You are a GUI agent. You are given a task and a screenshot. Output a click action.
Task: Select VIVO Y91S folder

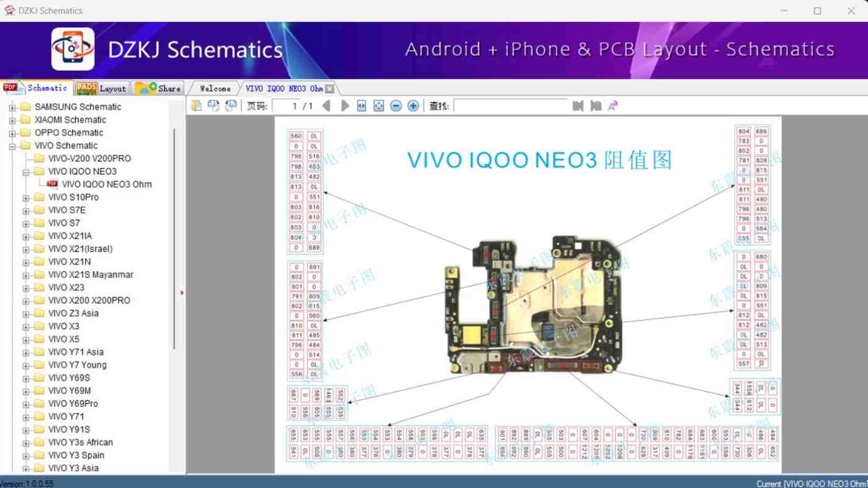[x=69, y=429]
